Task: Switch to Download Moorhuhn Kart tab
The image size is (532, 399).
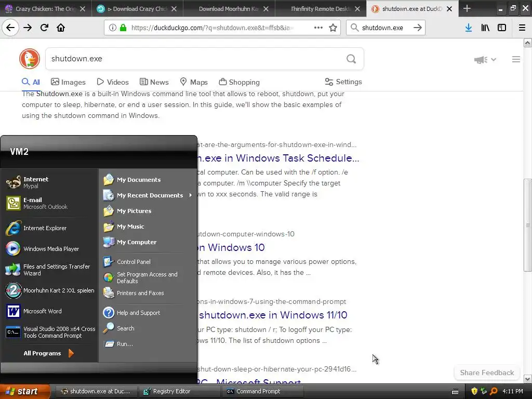Action: point(229,8)
